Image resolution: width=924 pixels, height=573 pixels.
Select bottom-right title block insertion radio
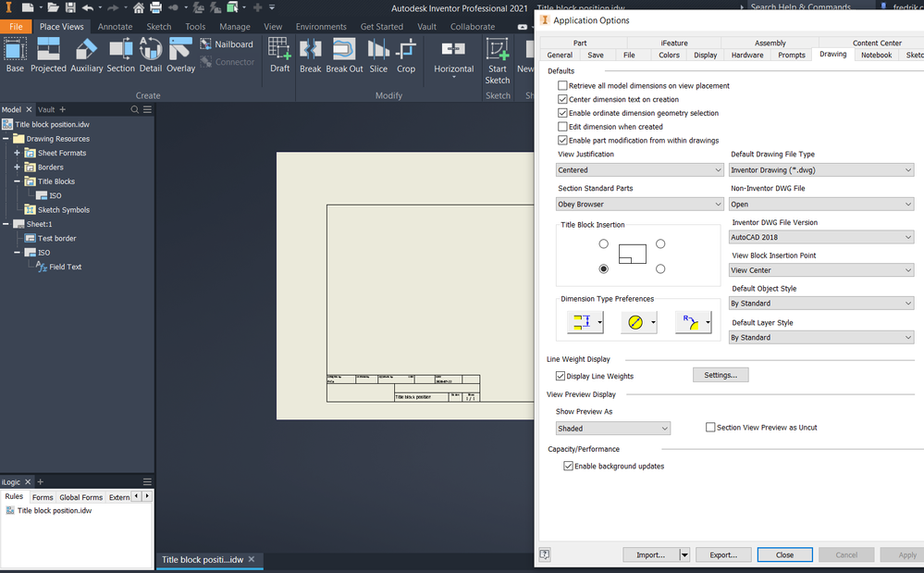click(x=660, y=268)
